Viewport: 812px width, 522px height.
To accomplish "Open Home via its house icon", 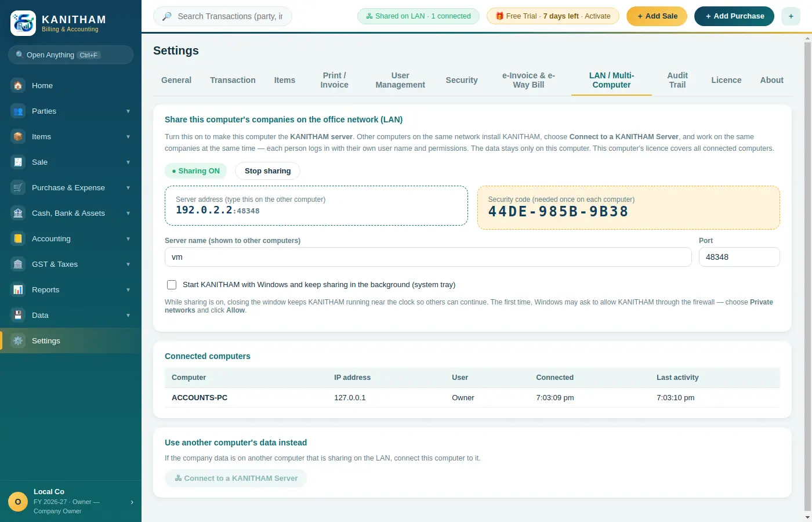I will click(18, 85).
